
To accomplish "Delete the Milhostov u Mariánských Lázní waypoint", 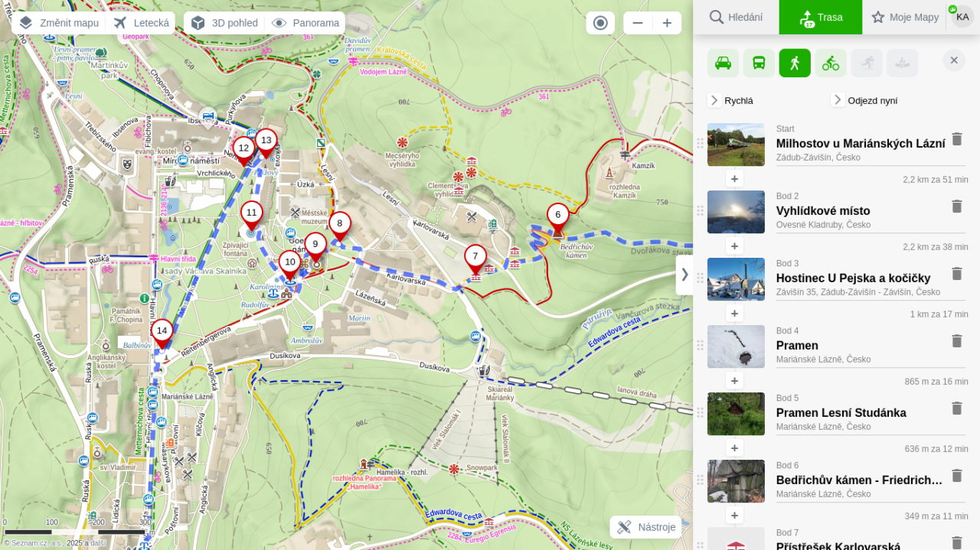I will pyautogui.click(x=956, y=139).
